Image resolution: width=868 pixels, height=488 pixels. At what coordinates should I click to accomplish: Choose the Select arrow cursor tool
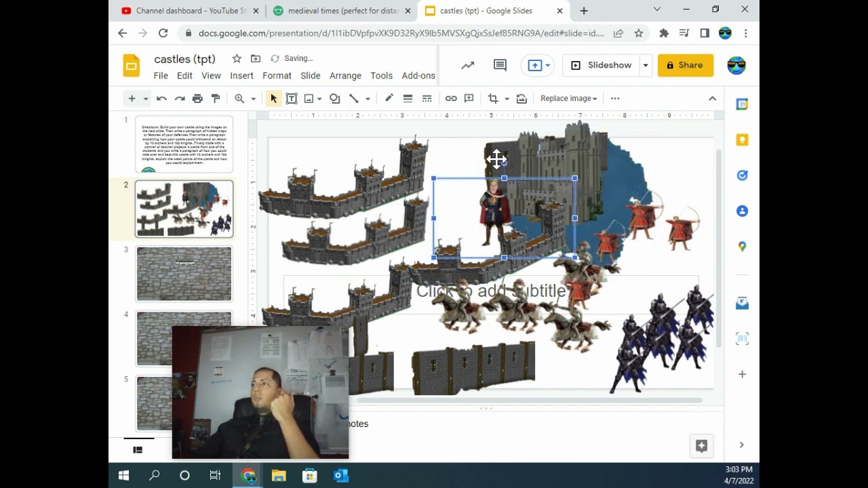point(274,98)
